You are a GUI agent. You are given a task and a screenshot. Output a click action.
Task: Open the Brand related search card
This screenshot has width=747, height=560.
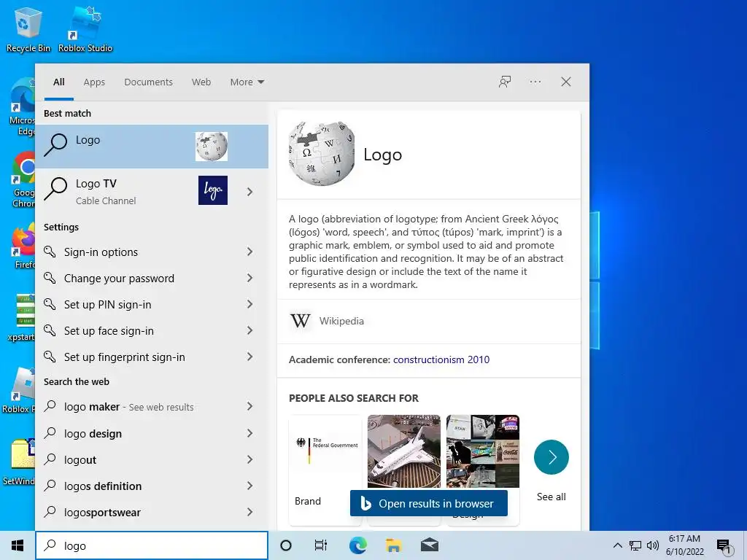[325, 469]
